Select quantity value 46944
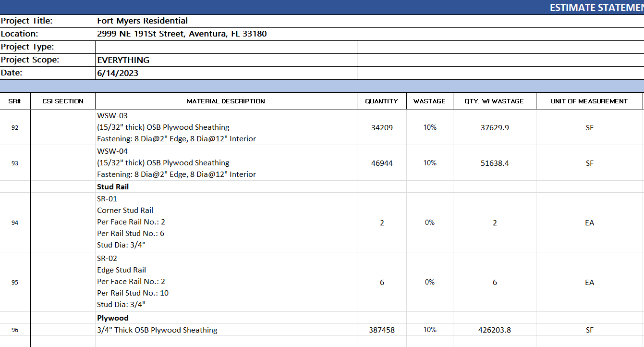This screenshot has width=644, height=347. point(382,163)
